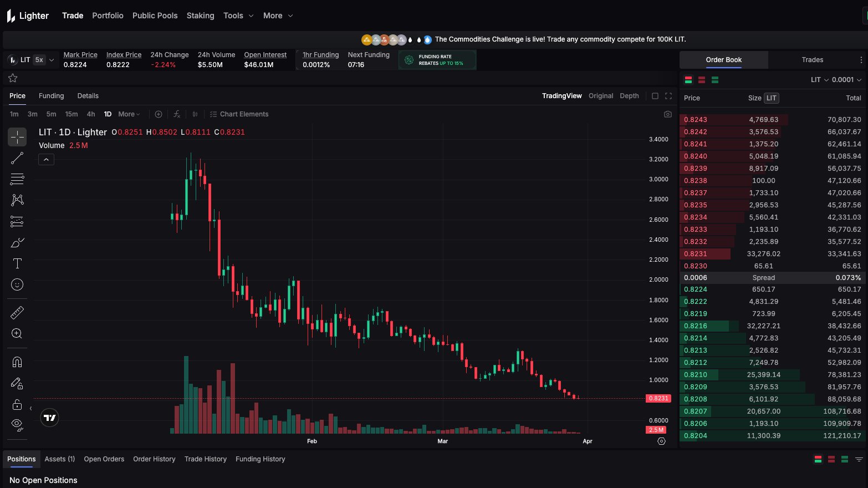Select the 15m timeframe
Screen dimensions: 868x488
pyautogui.click(x=72, y=114)
